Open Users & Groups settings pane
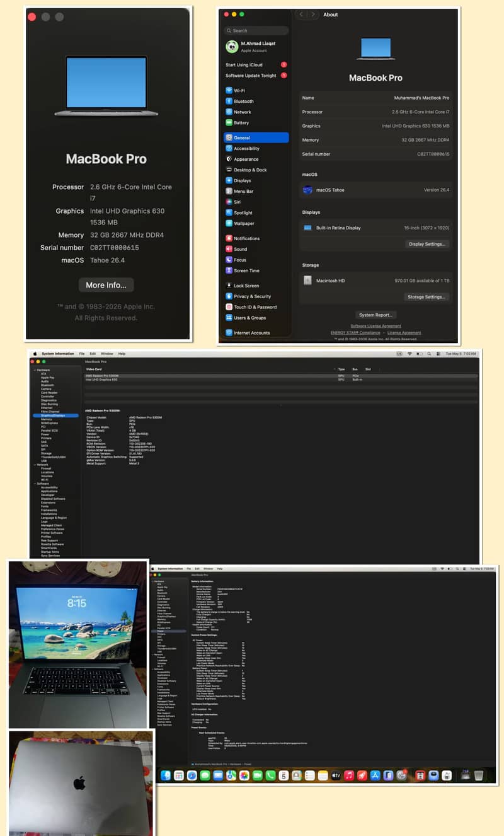This screenshot has height=836, width=504. click(256, 318)
